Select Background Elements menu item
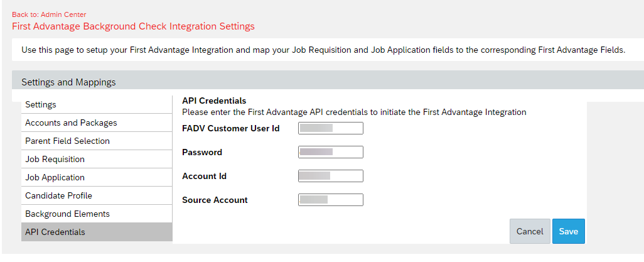This screenshot has height=262, width=644. (97, 214)
